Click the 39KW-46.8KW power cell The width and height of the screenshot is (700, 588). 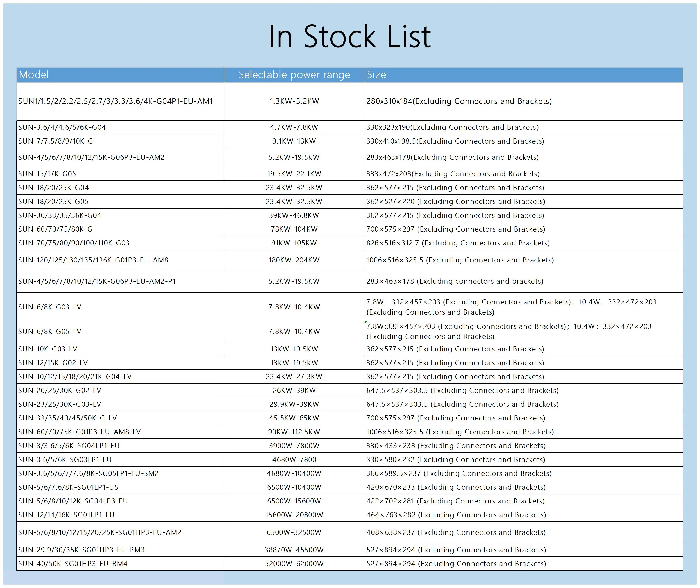(x=294, y=216)
